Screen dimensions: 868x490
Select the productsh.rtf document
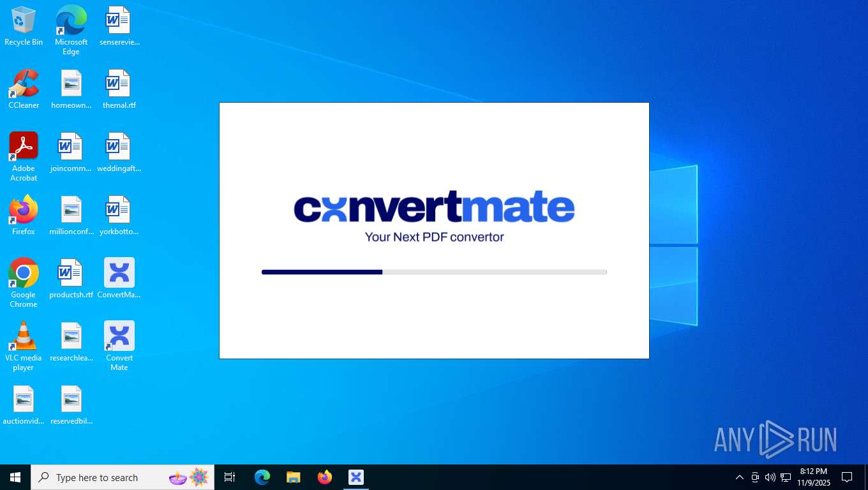[x=71, y=279]
